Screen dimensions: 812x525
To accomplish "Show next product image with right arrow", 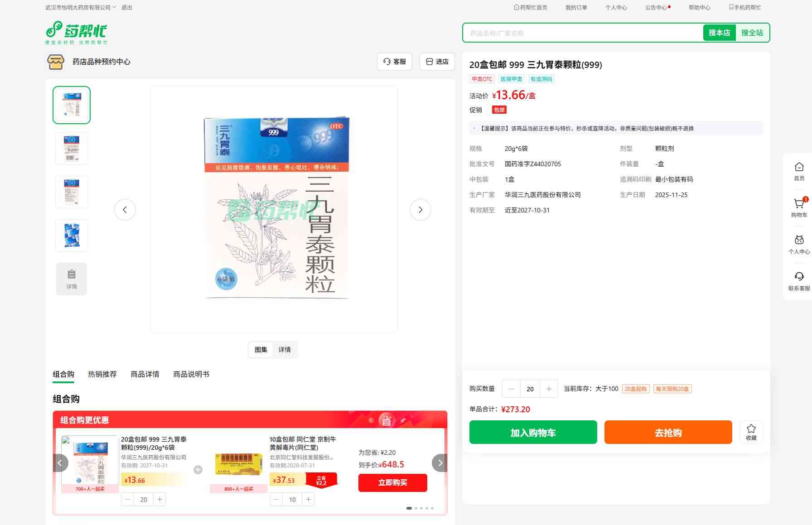I will [420, 210].
